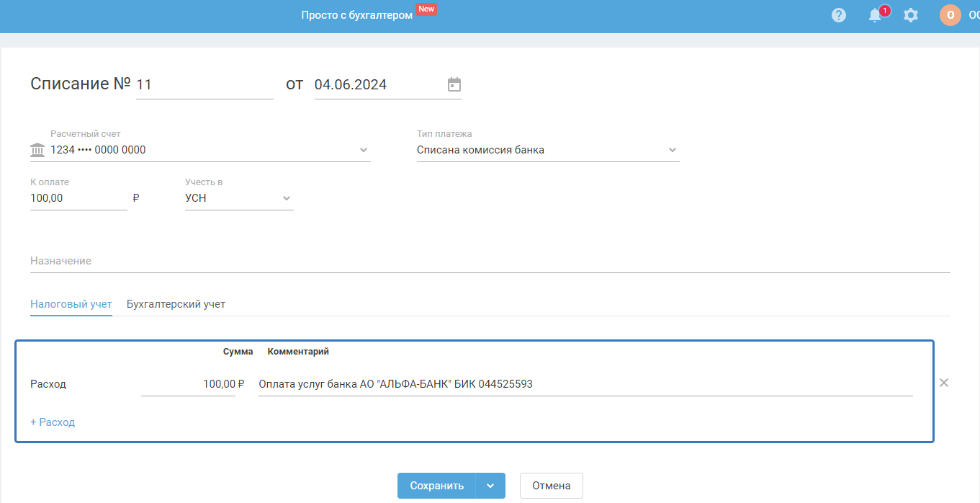This screenshot has height=503, width=980.
Task: Click the 'Сумма' column header
Action: click(x=238, y=352)
